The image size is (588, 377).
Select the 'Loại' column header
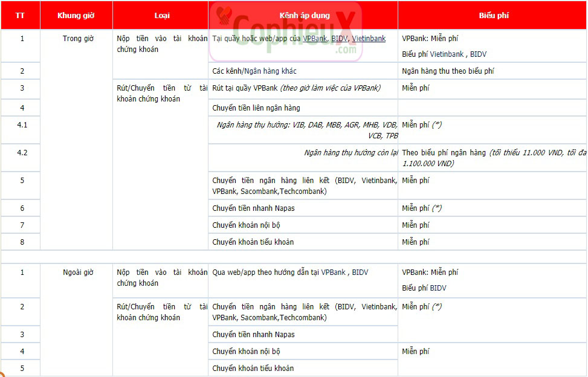pyautogui.click(x=161, y=16)
